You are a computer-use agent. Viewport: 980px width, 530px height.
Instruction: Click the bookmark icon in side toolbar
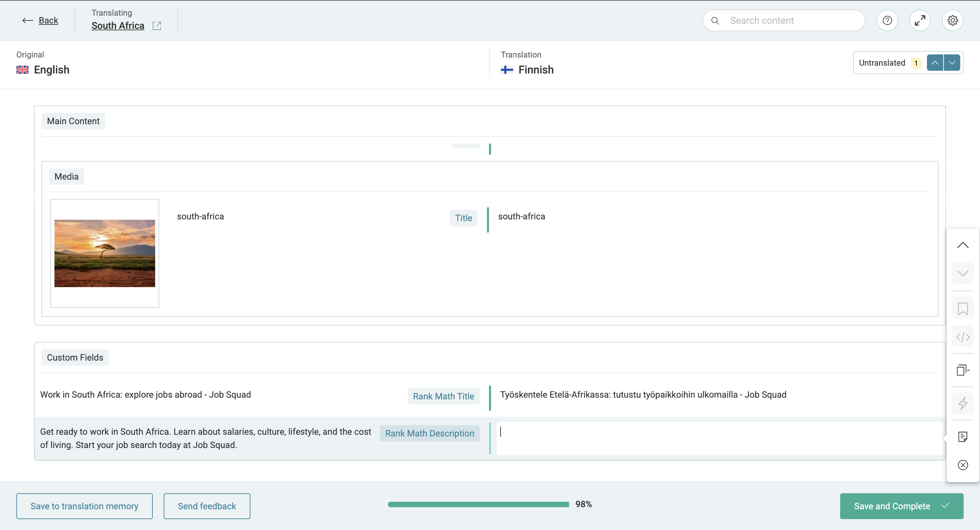tap(963, 308)
